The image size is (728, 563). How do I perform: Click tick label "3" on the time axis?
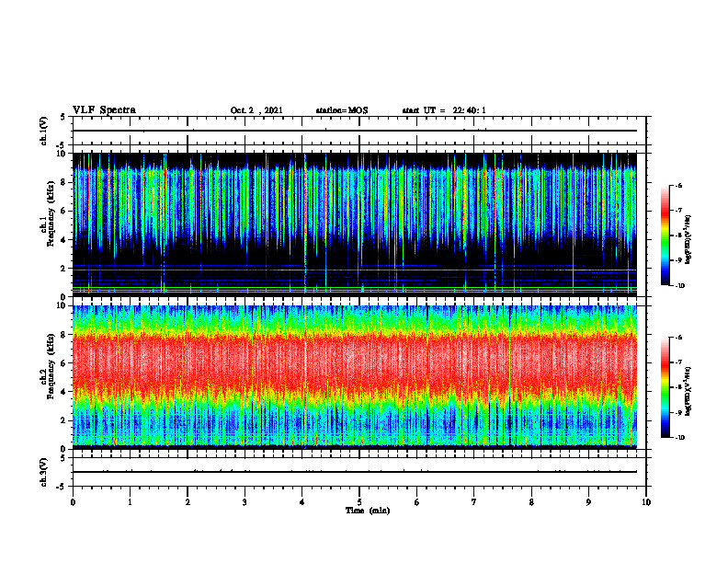coord(245,502)
